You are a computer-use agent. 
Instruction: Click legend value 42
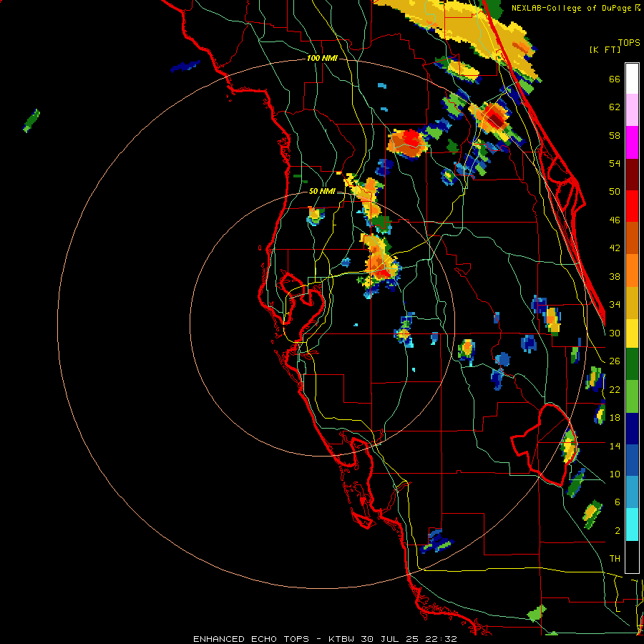coord(615,248)
